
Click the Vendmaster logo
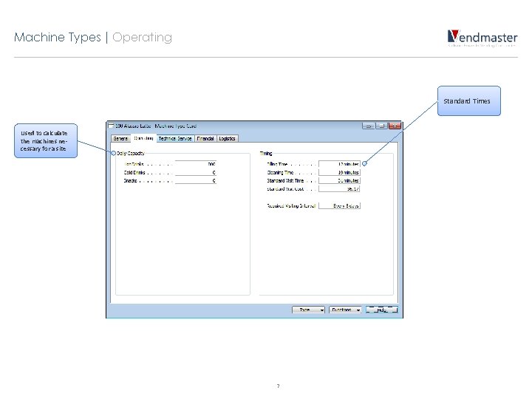point(482,38)
